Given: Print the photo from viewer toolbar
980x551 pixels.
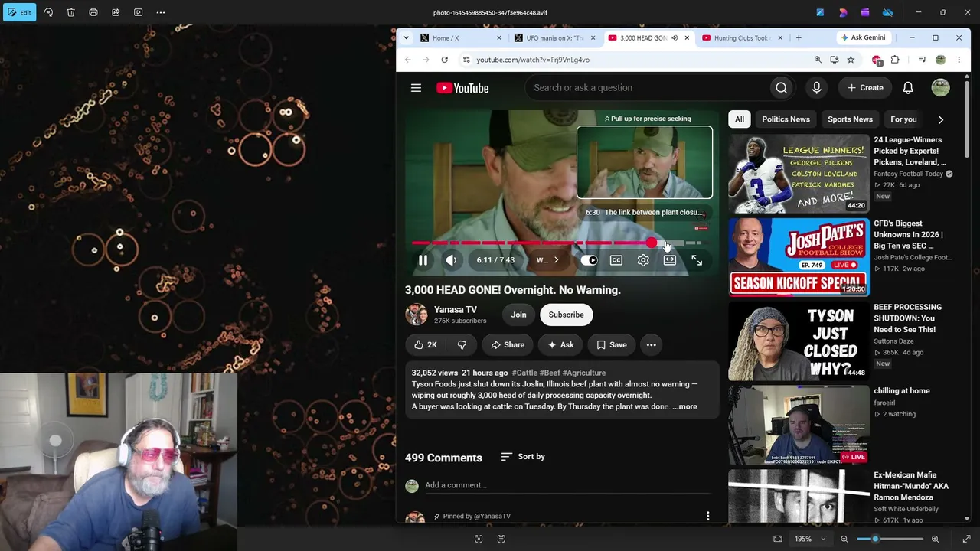Looking at the screenshot, I should click(93, 12).
